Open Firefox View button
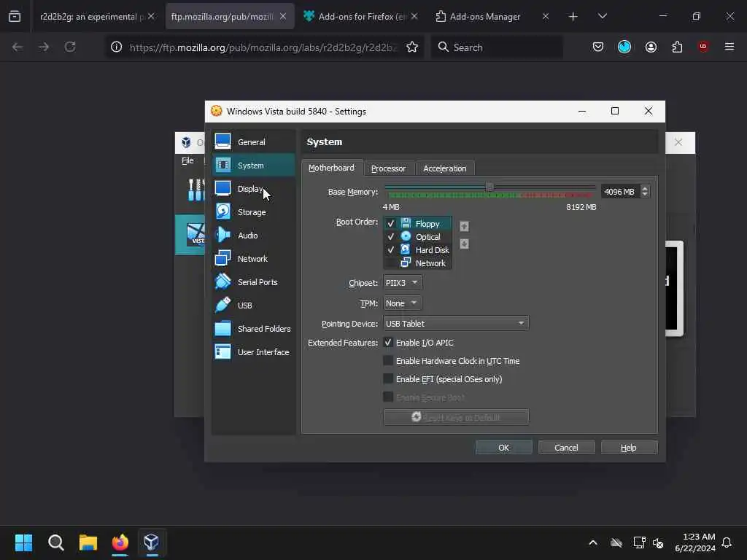This screenshot has width=747, height=560. tap(15, 17)
